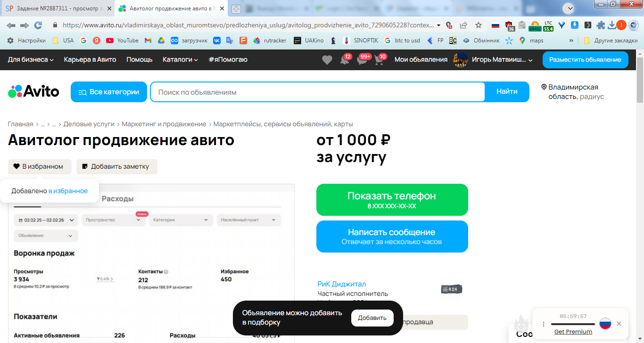The image size is (644, 343).
Task: Open Главная breadcrumb link
Action: [20, 124]
